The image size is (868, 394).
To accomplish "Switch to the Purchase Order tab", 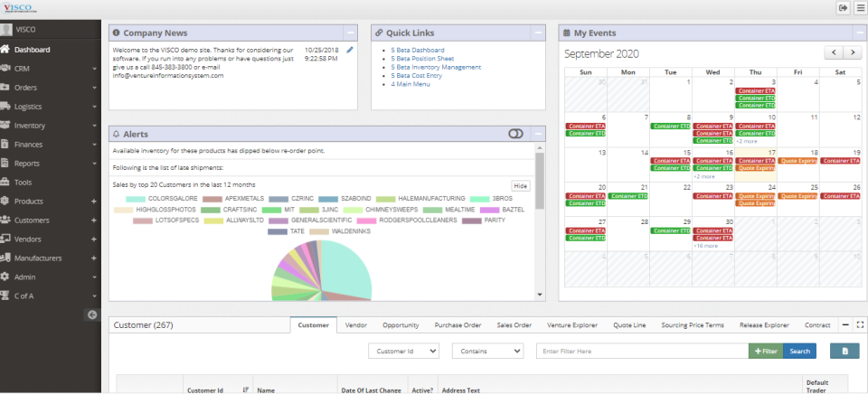I will [x=458, y=325].
